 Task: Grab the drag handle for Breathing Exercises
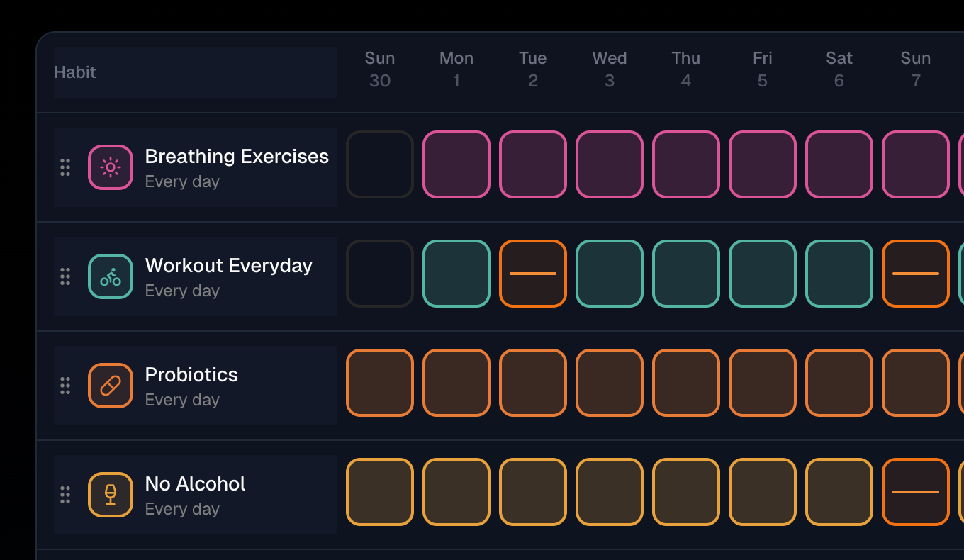pos(65,167)
